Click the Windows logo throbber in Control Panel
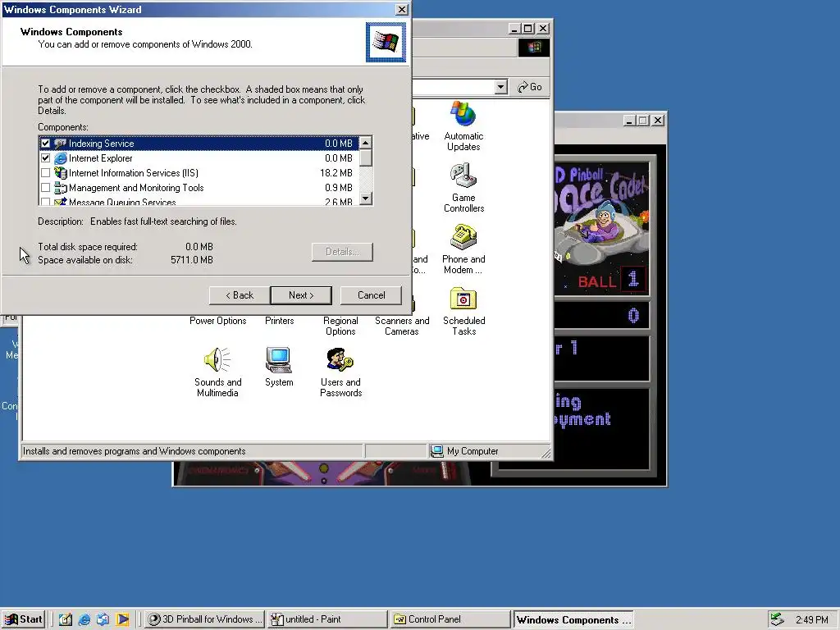 [533, 48]
